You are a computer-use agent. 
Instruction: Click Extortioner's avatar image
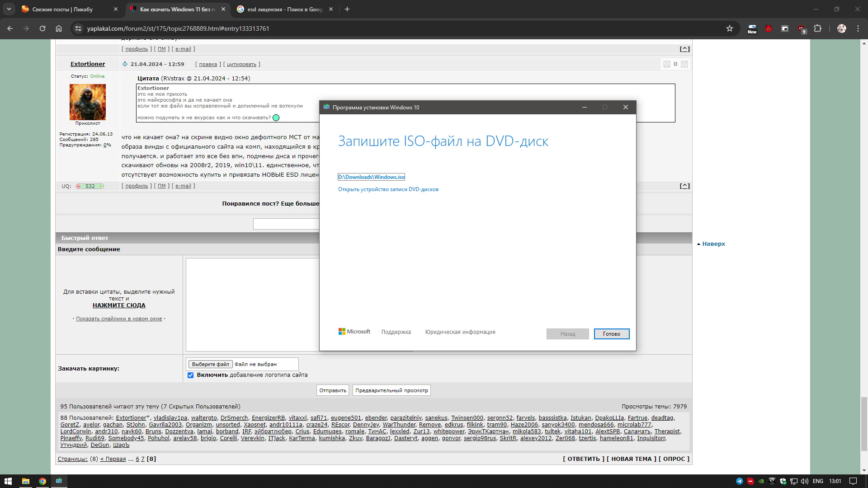[88, 102]
